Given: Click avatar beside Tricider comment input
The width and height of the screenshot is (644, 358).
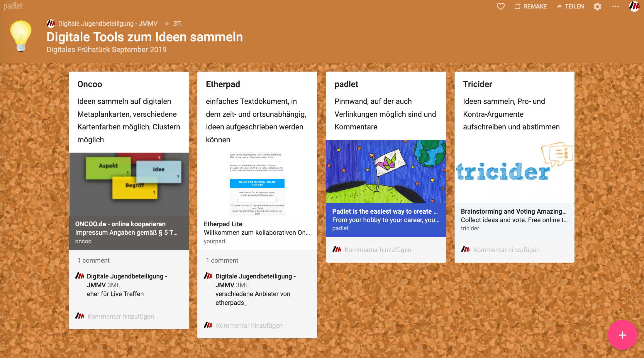Looking at the screenshot, I should coord(465,249).
